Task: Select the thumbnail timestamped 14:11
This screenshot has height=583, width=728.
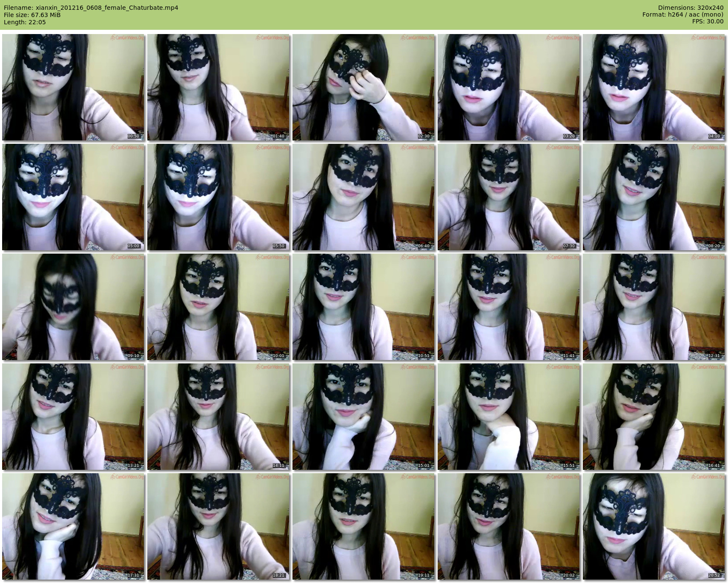Action: (x=218, y=417)
